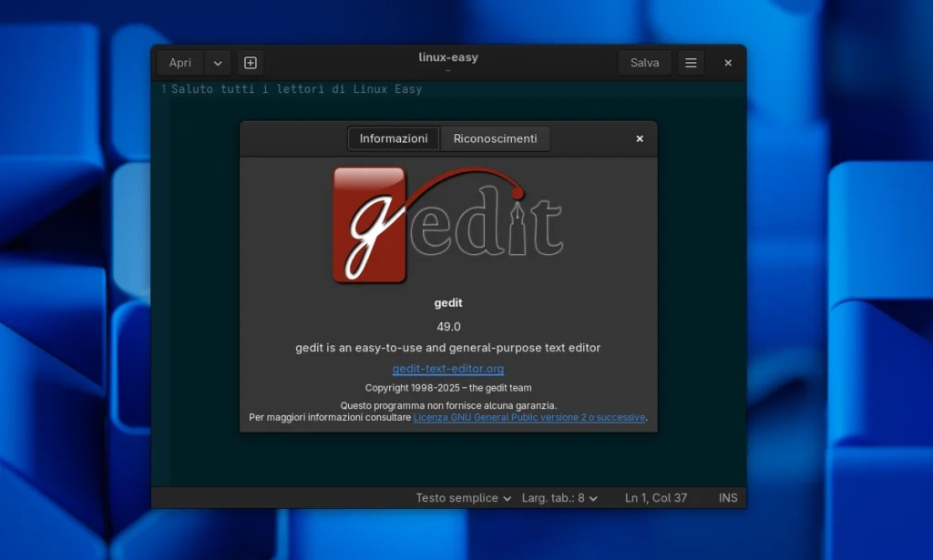Open the hamburger menu next to Salva
This screenshot has height=560, width=933.
click(690, 62)
